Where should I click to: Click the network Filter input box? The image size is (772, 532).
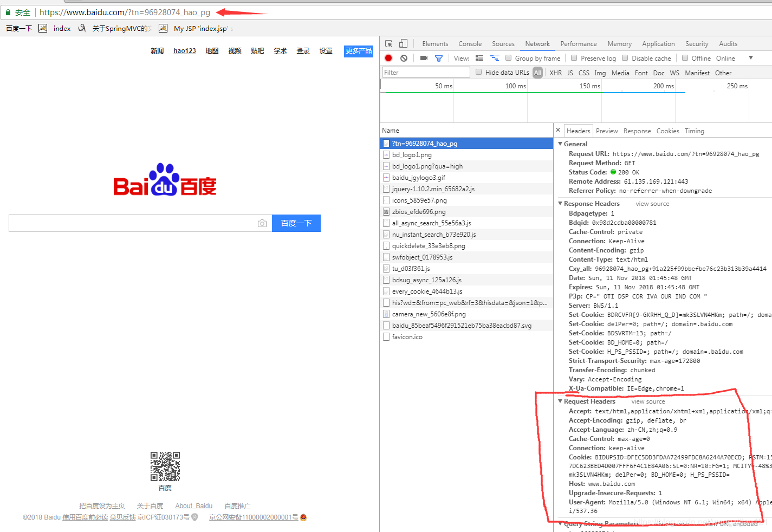pos(426,72)
